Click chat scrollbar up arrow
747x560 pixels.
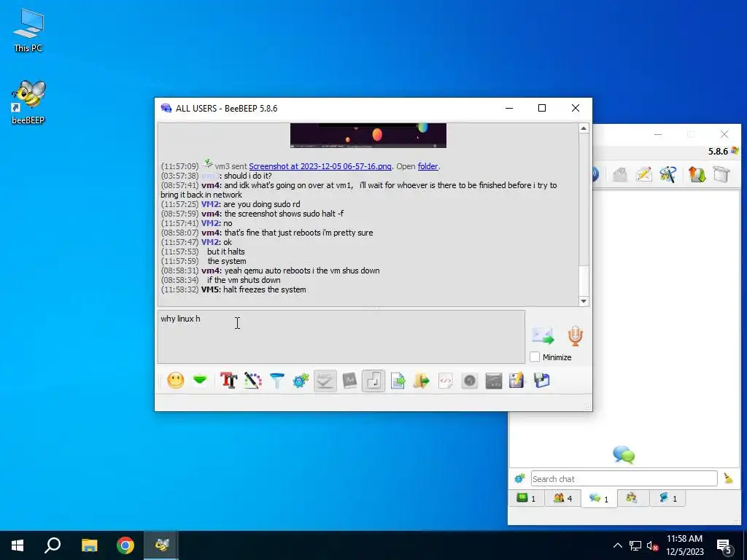click(584, 128)
